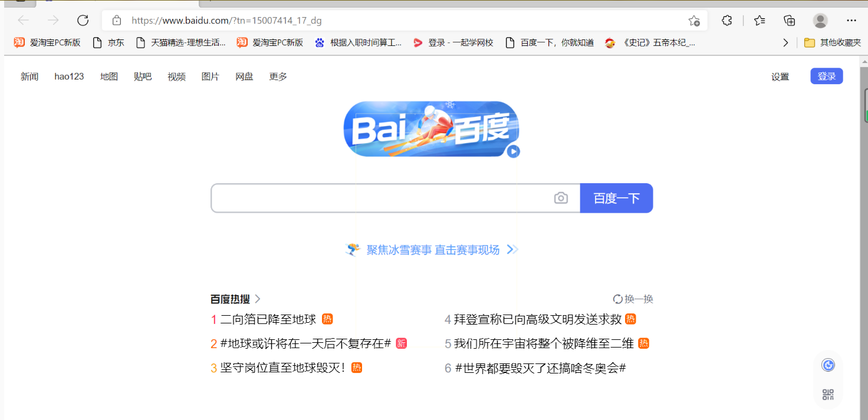Viewport: 868px width, 420px height.
Task: Play the Baidu doodle video button
Action: click(513, 151)
